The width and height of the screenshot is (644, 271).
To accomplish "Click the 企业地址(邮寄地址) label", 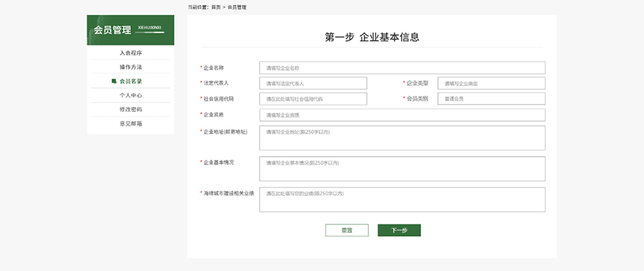I will point(225,132).
